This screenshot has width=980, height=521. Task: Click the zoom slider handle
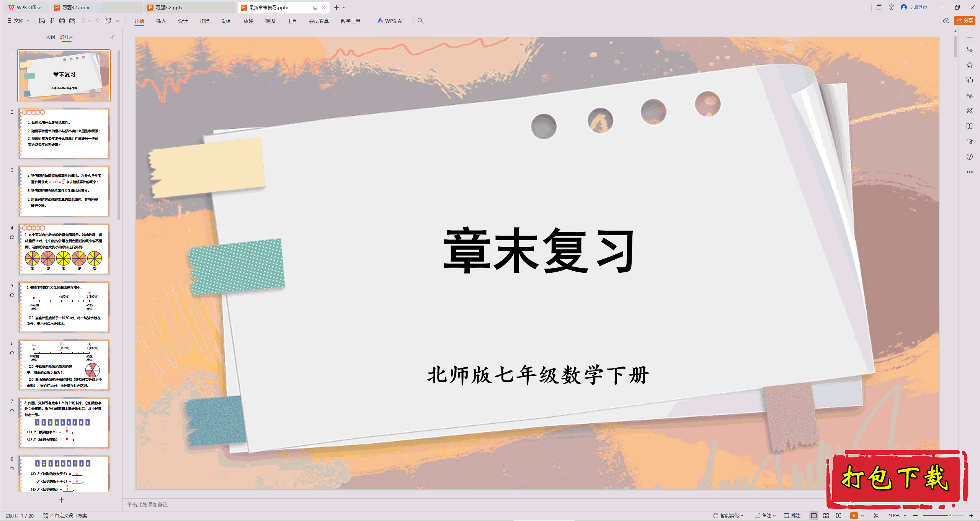pyautogui.click(x=950, y=516)
